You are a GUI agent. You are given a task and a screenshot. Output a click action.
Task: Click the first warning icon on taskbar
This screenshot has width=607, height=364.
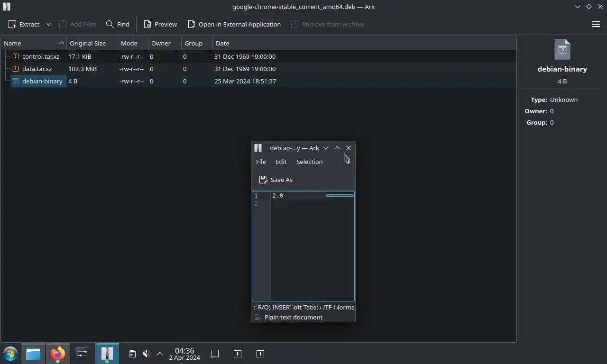click(x=238, y=354)
